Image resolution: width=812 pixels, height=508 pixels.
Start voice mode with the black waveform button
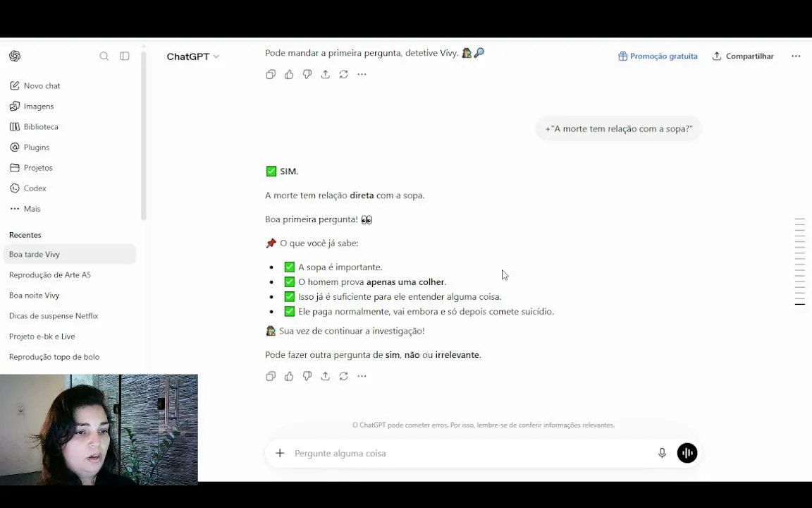[x=687, y=453]
